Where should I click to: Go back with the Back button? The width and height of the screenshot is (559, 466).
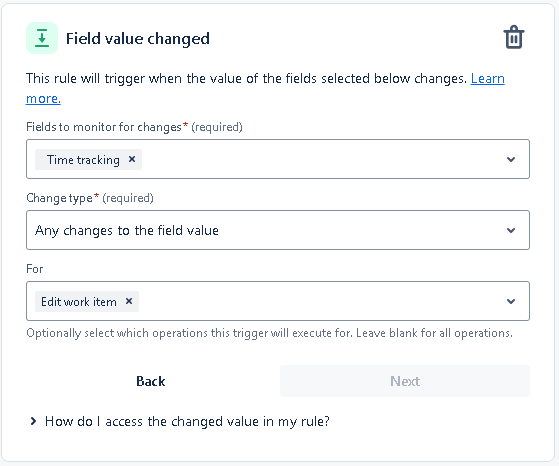pos(151,381)
